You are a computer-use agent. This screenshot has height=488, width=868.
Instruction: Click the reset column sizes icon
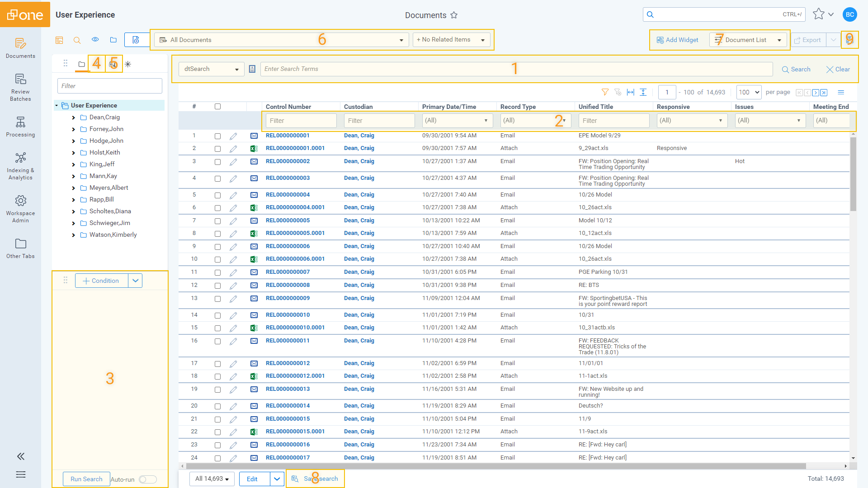[x=631, y=92]
